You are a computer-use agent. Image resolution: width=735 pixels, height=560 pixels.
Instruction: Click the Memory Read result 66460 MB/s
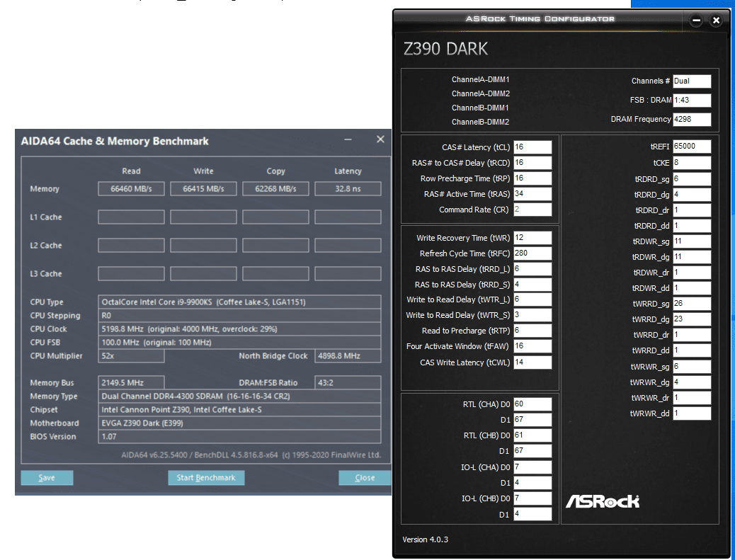131,189
